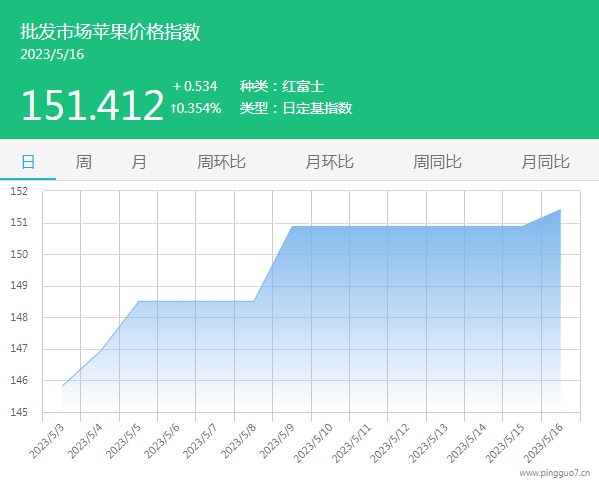Click the index value 151.412
The height and width of the screenshot is (482, 599).
click(x=92, y=105)
